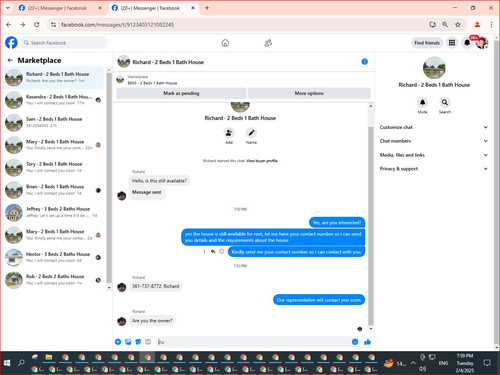The height and width of the screenshot is (375, 500).
Task: Attach a photo using the image icon
Action: tap(128, 342)
